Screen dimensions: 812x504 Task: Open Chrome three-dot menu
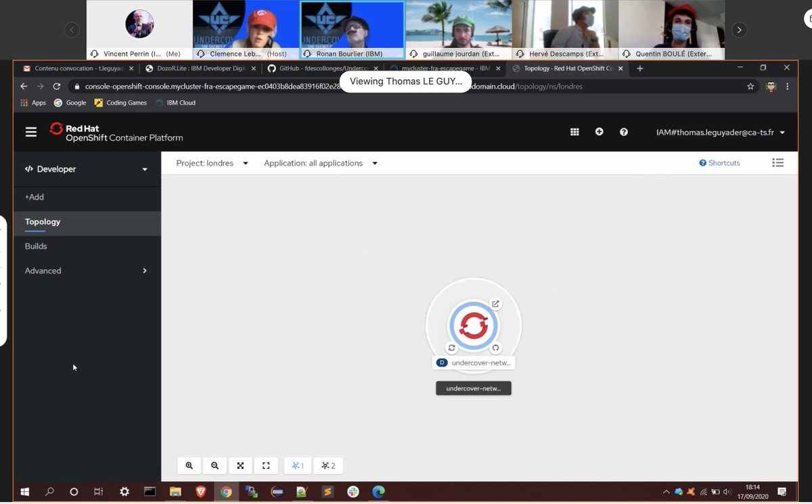[788, 87]
